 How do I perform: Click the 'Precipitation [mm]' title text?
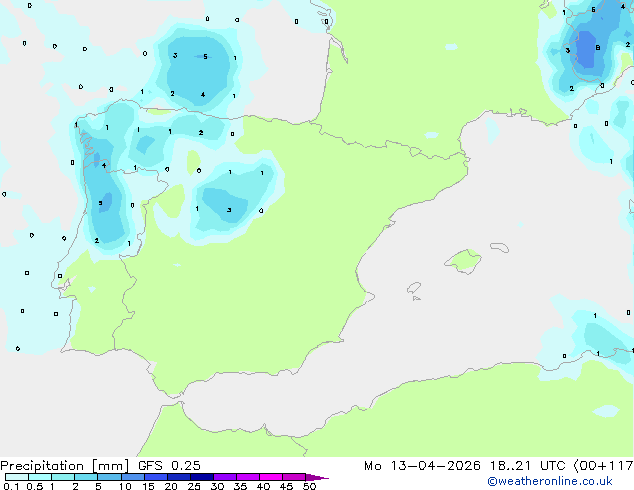click(65, 466)
